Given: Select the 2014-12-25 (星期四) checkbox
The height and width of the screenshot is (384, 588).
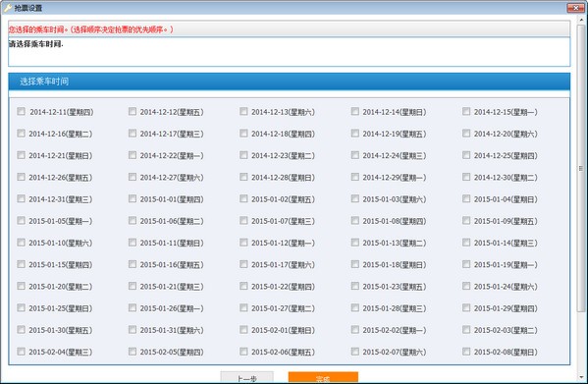Looking at the screenshot, I should pyautogui.click(x=466, y=155).
